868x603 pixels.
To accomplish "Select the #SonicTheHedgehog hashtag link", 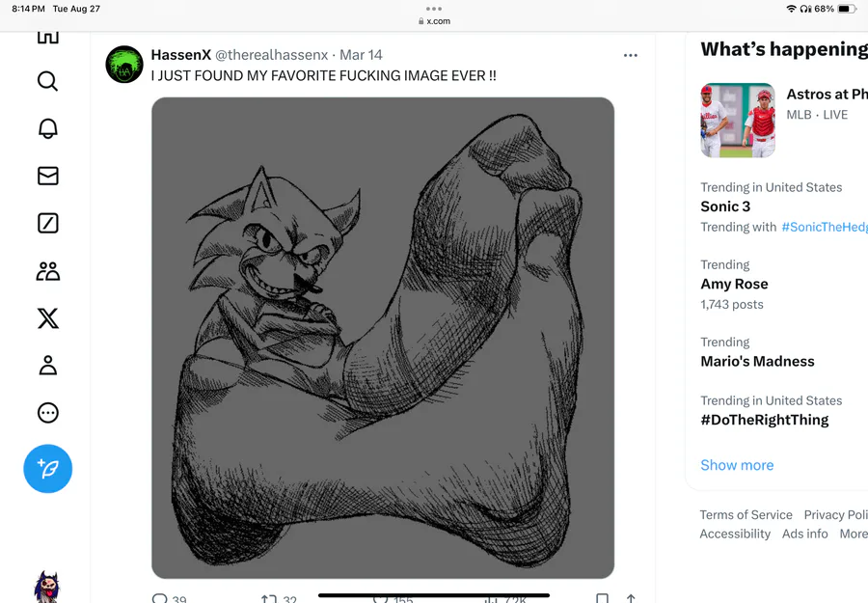I will (x=825, y=227).
